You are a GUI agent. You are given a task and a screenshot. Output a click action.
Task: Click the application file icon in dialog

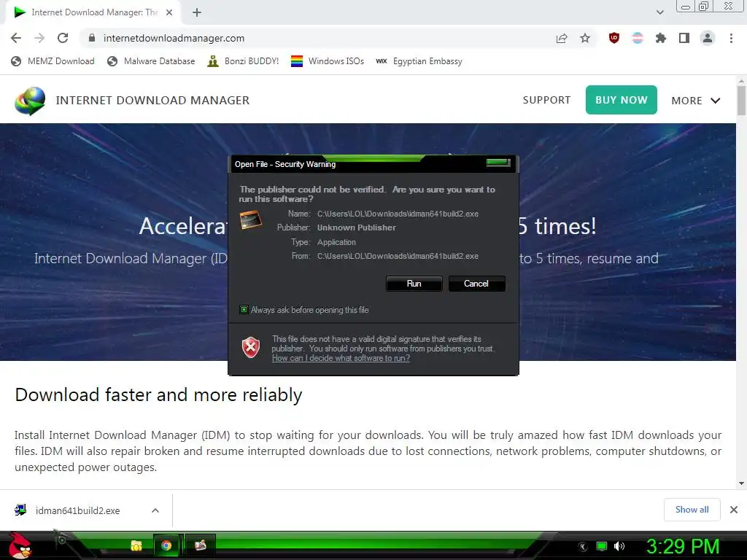[251, 220]
